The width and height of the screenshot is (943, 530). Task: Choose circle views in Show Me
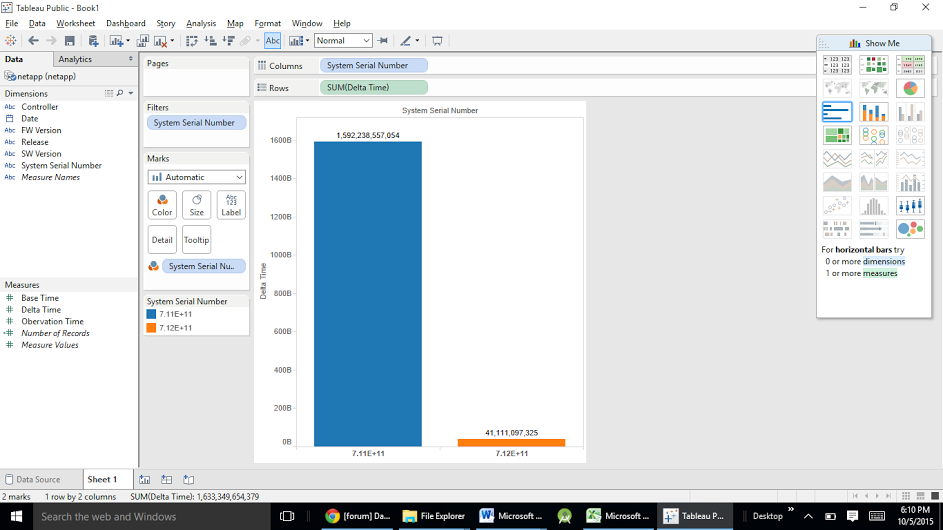873,135
